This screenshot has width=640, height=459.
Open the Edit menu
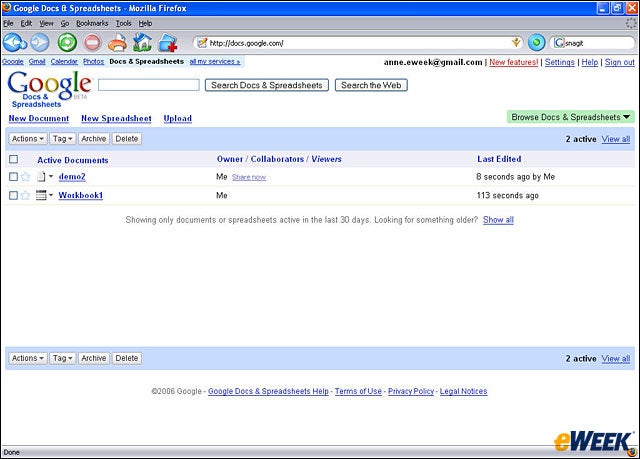click(x=26, y=23)
